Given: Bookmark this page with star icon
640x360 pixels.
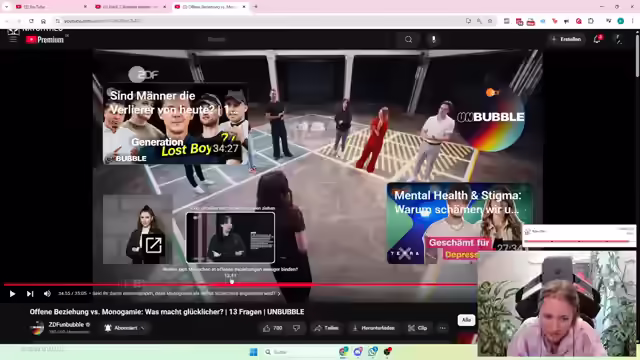Looking at the screenshot, I should pos(490,21).
